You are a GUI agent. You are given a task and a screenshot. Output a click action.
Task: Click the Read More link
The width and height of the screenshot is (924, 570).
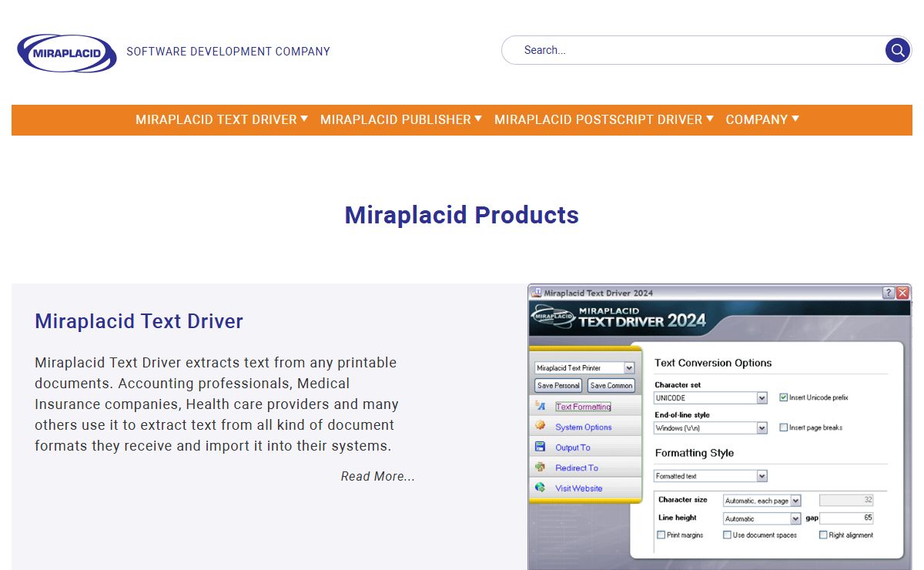(377, 477)
